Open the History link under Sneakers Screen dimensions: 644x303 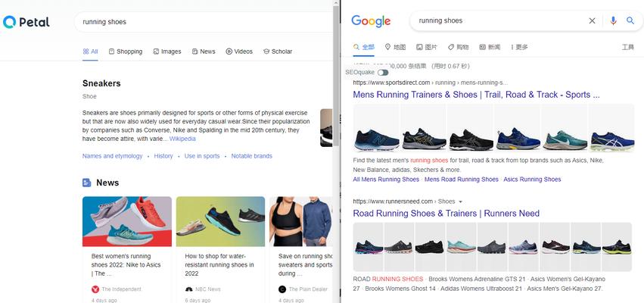pyautogui.click(x=163, y=156)
